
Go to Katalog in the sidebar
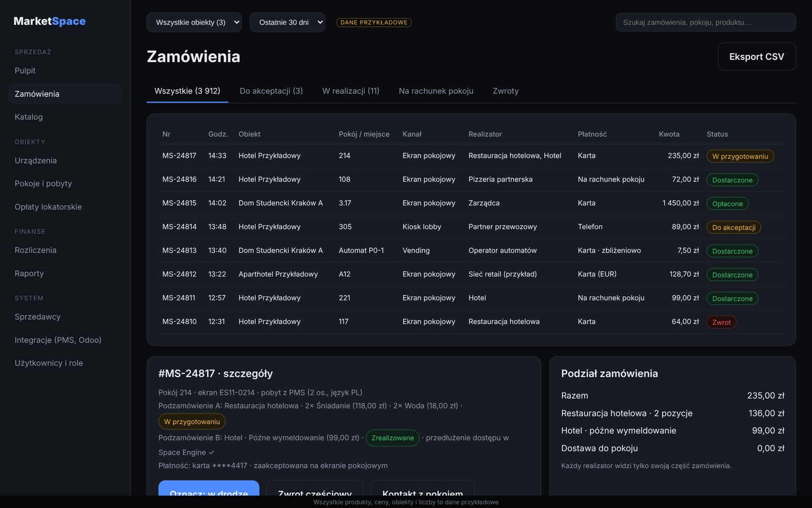[65, 117]
